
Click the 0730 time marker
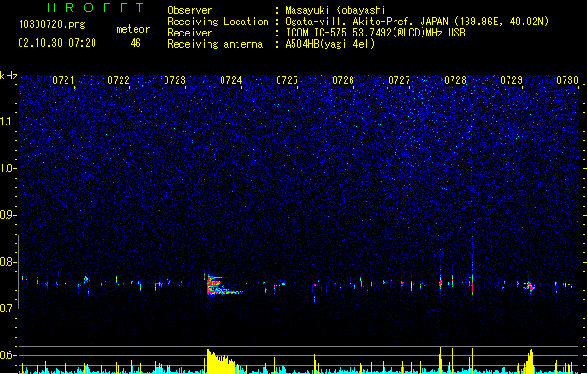pos(567,80)
